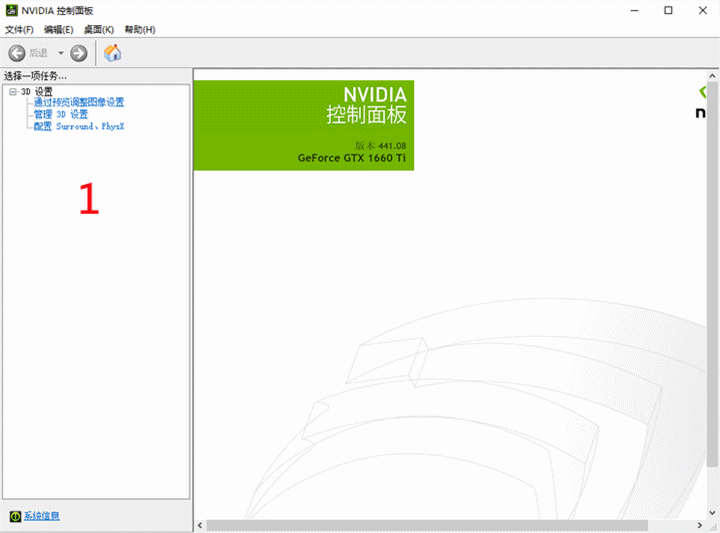The width and height of the screenshot is (720, 533).
Task: Click the vertical scrollbar down arrow
Action: [x=712, y=513]
